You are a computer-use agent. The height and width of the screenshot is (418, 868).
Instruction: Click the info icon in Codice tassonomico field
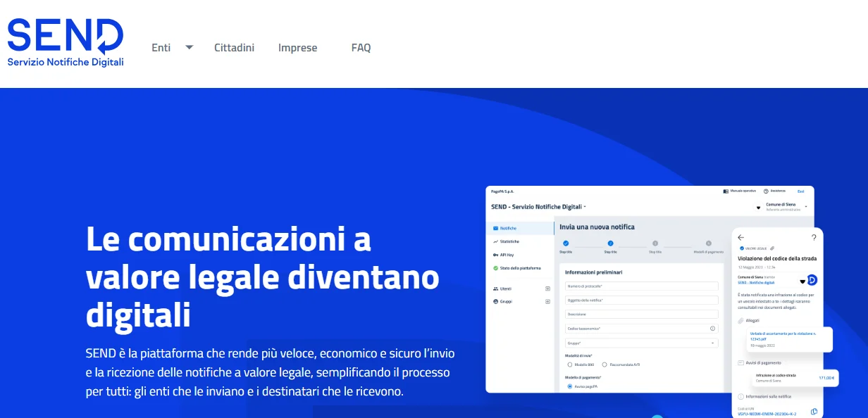click(712, 329)
